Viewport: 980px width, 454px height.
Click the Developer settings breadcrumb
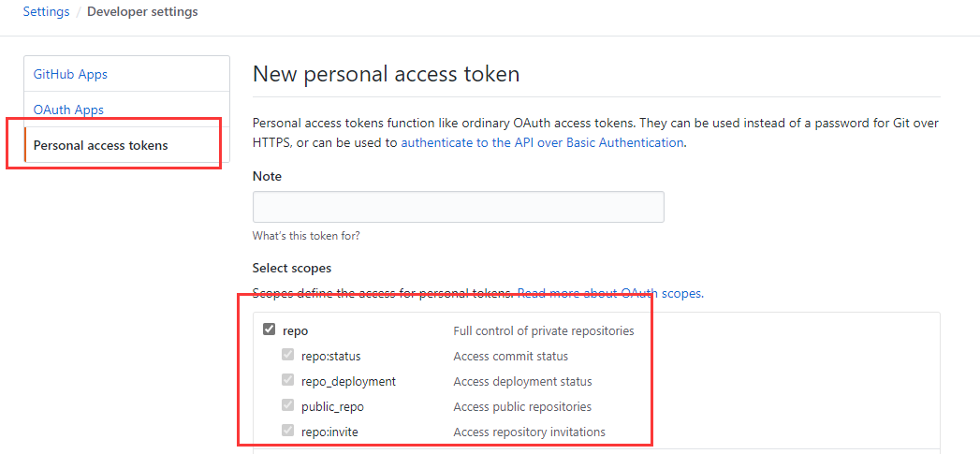[x=142, y=12]
